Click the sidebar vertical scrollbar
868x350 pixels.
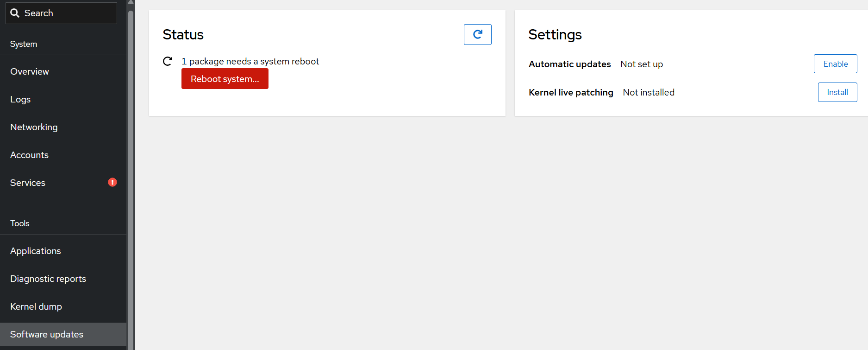pos(131,176)
